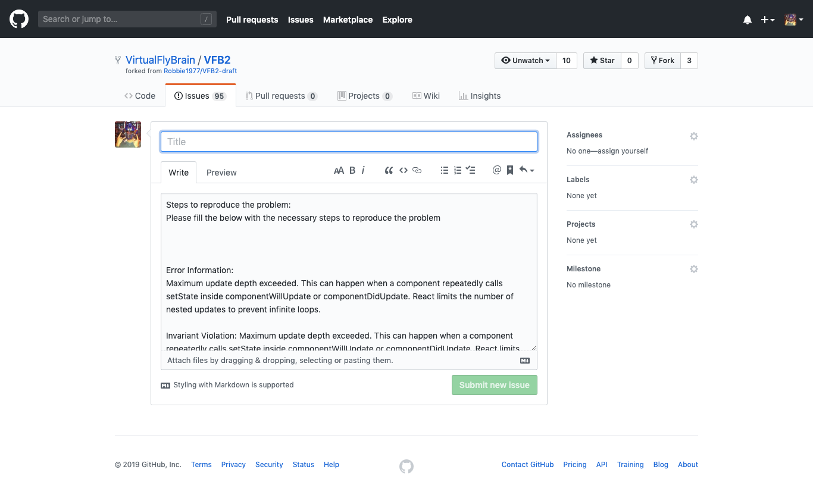Insert code with the toolbar icon
The image size is (813, 504).
pyautogui.click(x=404, y=170)
